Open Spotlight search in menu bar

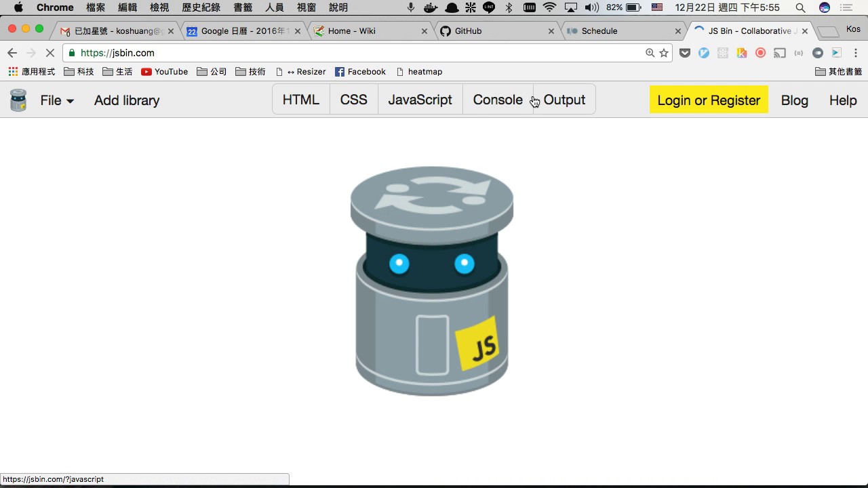click(801, 7)
